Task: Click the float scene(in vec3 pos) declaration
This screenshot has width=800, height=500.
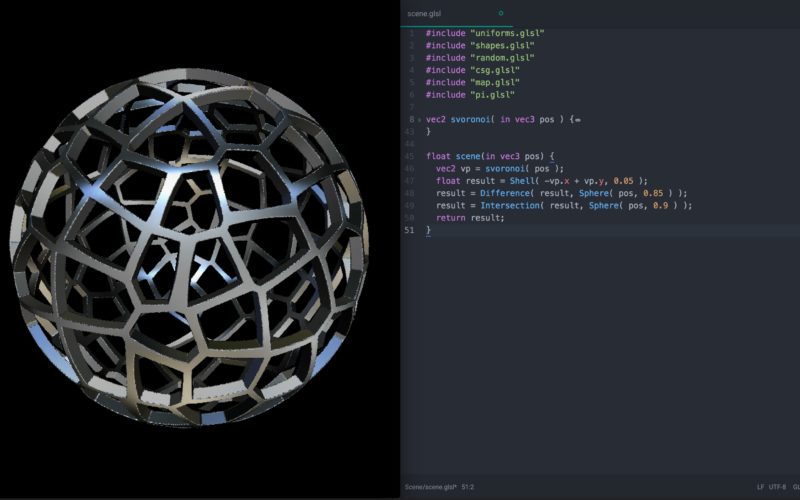Action: point(490,156)
